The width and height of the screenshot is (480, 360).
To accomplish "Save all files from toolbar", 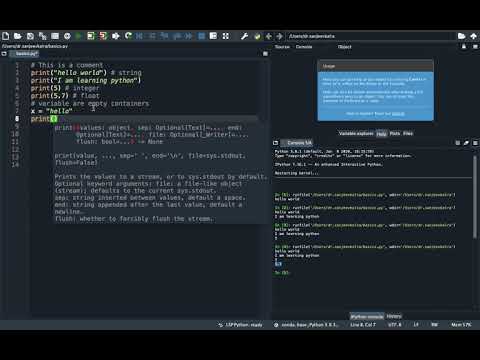I will (42, 36).
